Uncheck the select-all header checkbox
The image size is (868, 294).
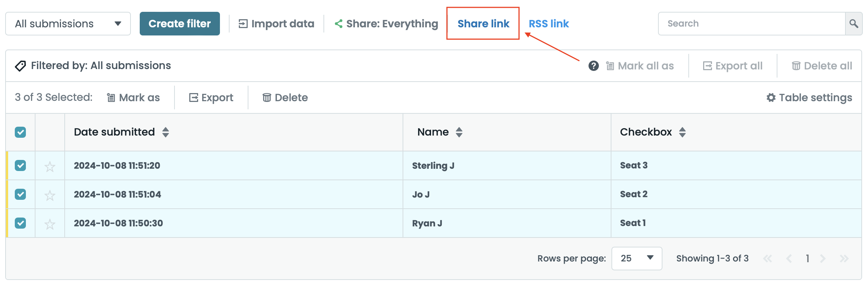coord(20,132)
